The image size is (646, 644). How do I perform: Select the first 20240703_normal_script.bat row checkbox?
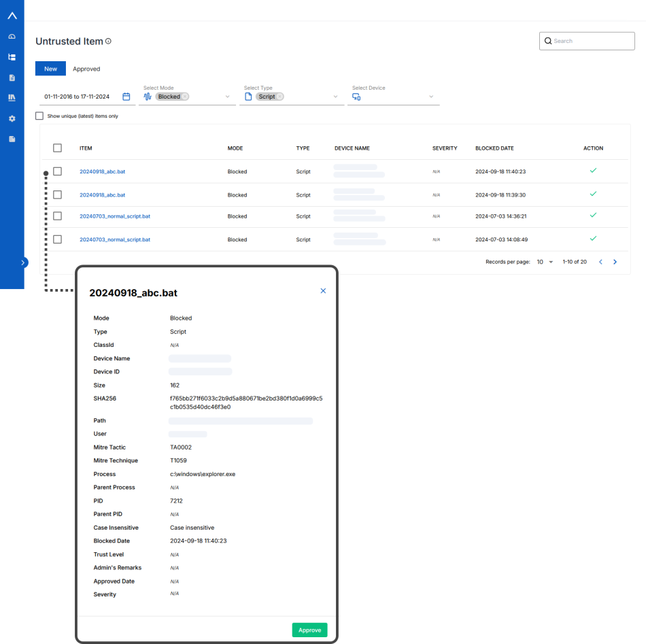pos(57,216)
